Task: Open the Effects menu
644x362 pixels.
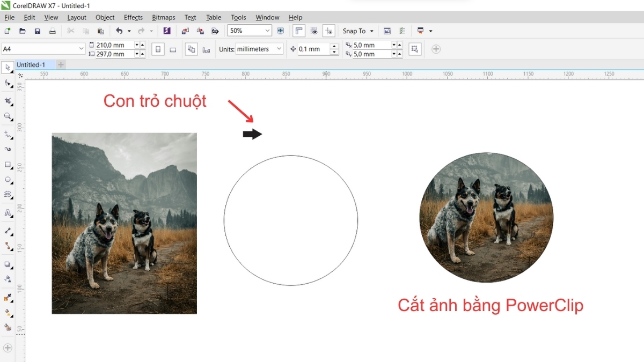Action: point(134,17)
